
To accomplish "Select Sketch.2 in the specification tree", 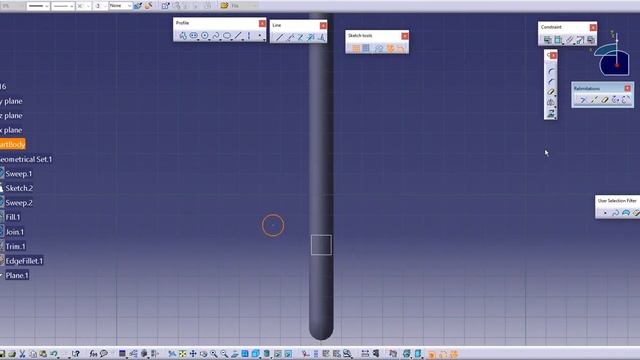I will (x=19, y=188).
